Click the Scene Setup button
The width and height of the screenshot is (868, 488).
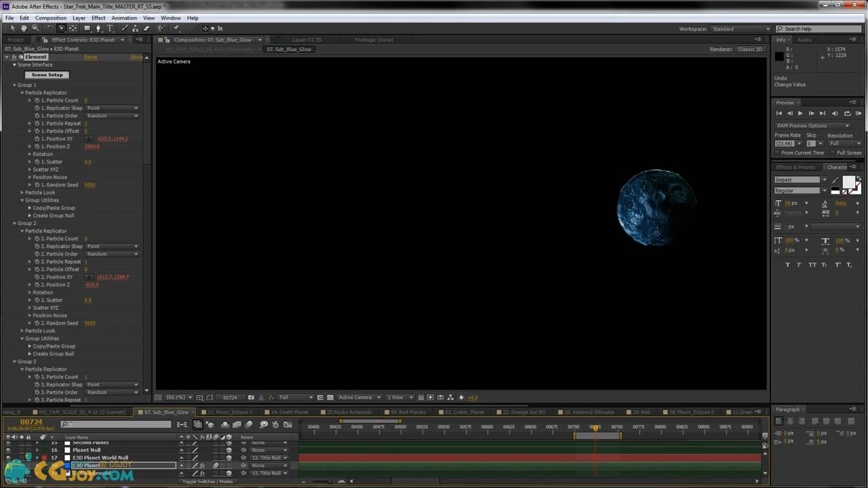point(47,75)
